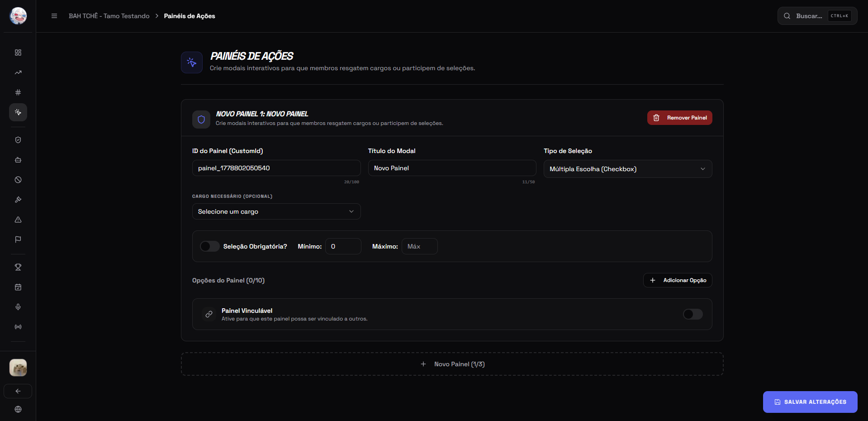Click the CTRL+K shortcut badge
The width and height of the screenshot is (868, 421).
pos(840,16)
